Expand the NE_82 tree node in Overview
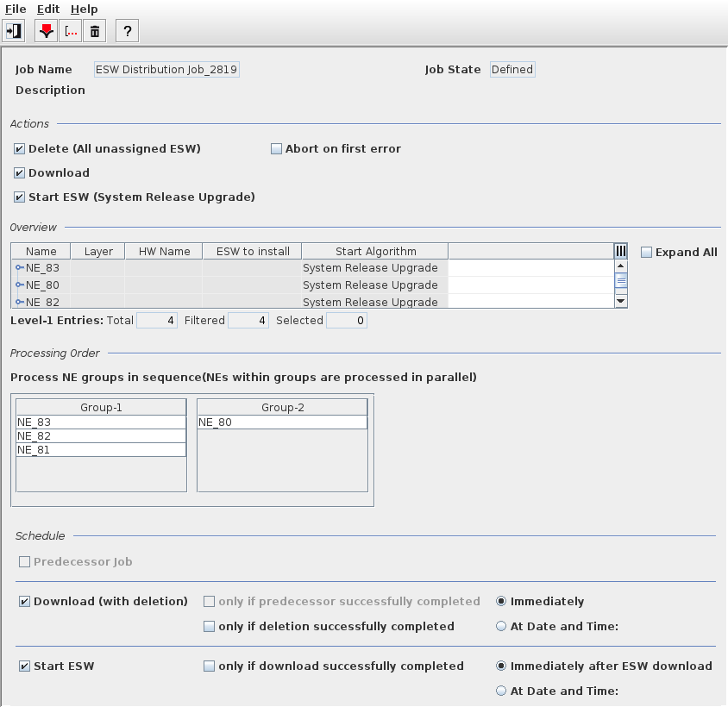728x707 pixels. (x=20, y=302)
